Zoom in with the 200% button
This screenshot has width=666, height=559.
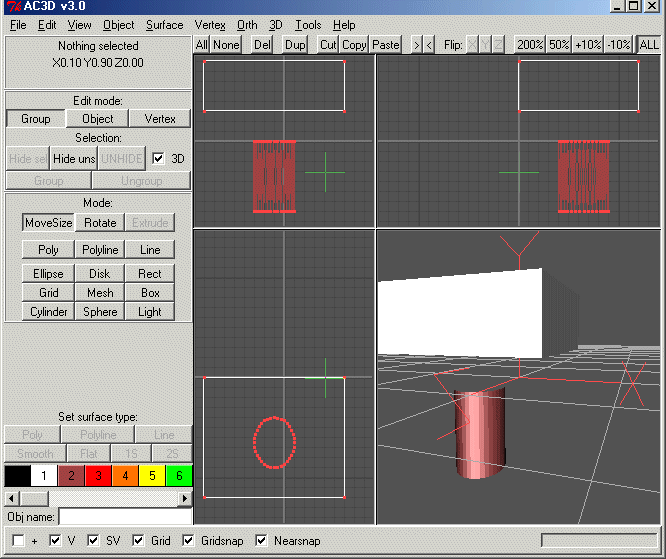(x=529, y=45)
